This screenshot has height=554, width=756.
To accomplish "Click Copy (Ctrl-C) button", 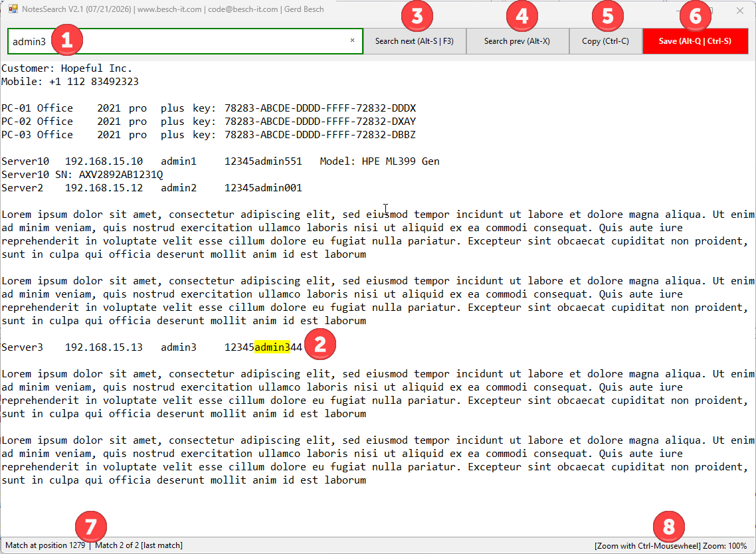I will tap(606, 41).
